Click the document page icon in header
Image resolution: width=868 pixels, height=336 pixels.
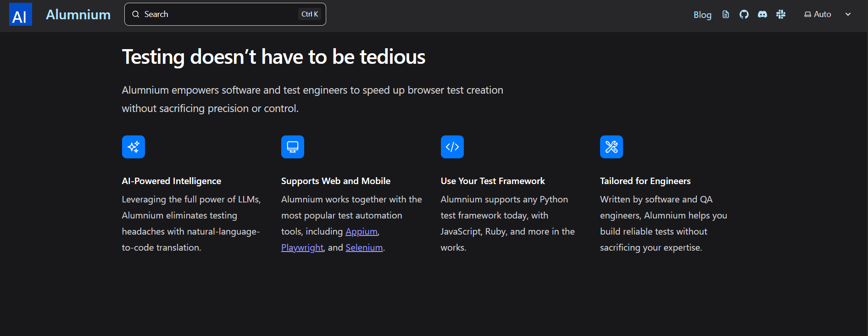pyautogui.click(x=726, y=14)
